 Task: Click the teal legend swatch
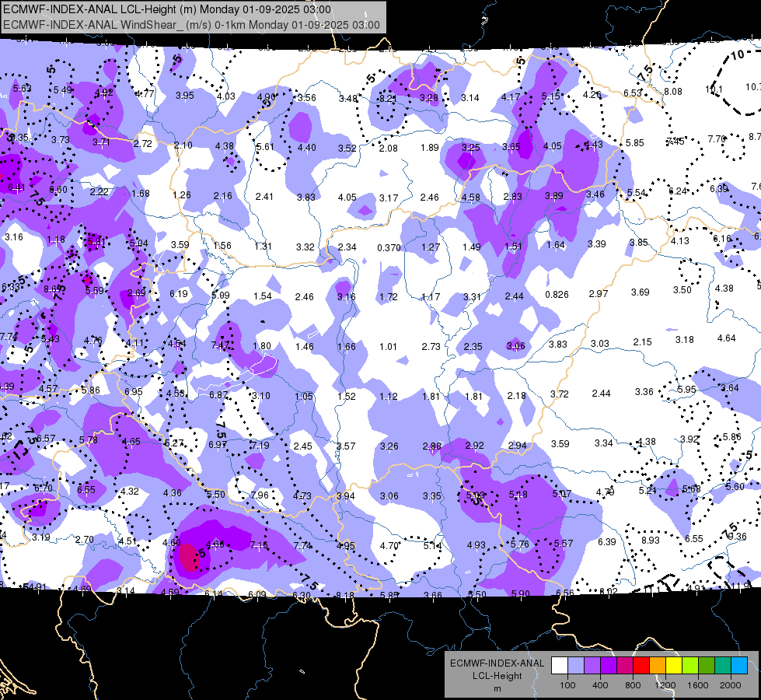pos(723,666)
